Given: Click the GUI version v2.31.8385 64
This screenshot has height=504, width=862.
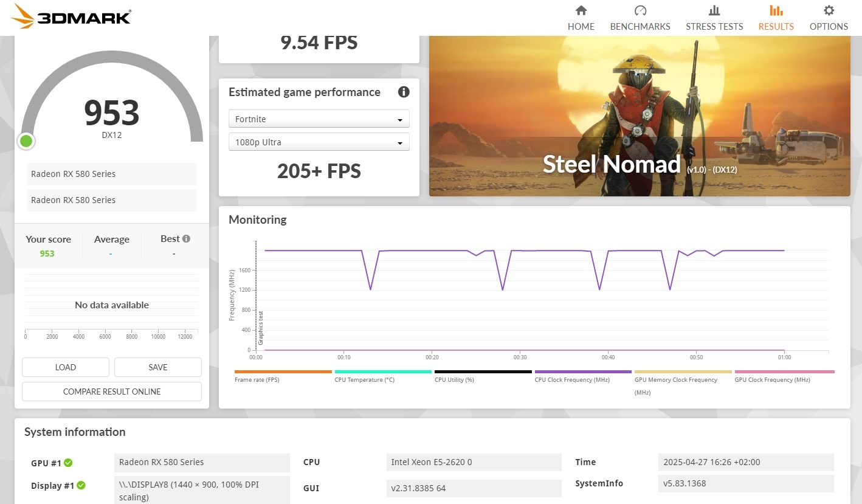Looking at the screenshot, I should coord(474,488).
